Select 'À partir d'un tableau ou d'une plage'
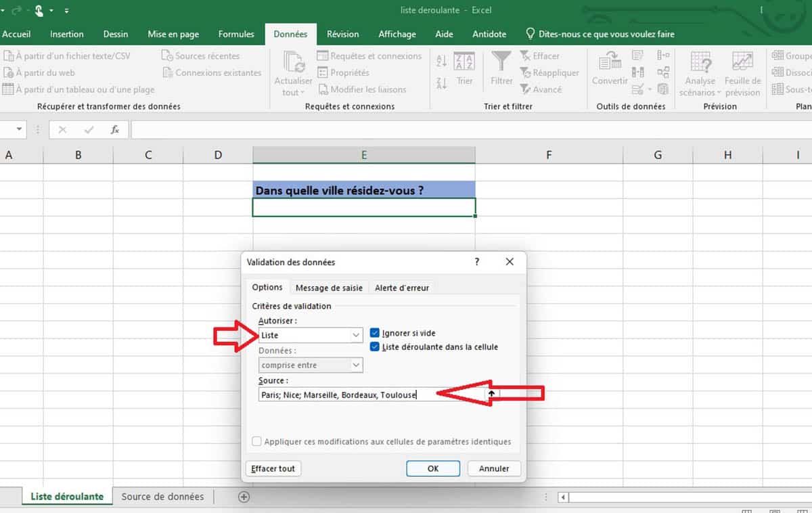Image resolution: width=812 pixels, height=513 pixels. pos(78,89)
